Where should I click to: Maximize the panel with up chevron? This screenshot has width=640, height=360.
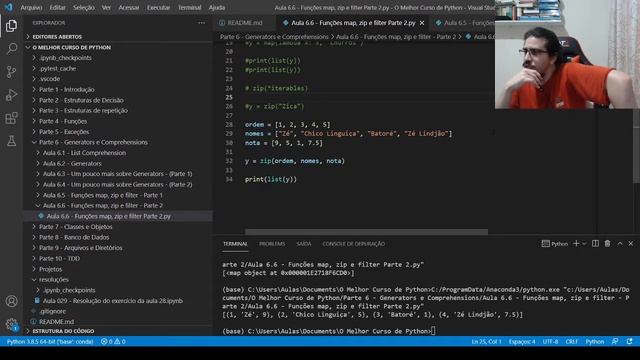[620, 244]
